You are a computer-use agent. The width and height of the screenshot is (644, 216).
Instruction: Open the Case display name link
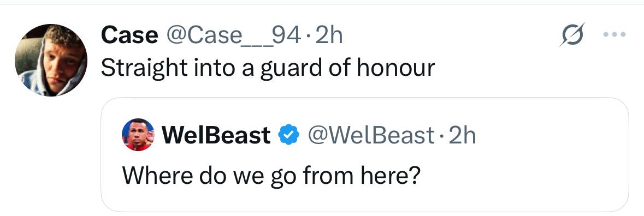click(129, 35)
